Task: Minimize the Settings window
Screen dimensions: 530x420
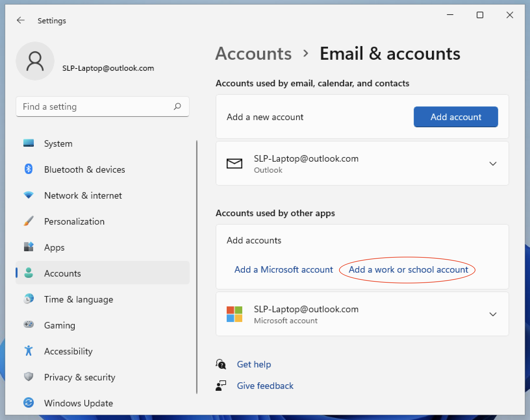Action: pyautogui.click(x=450, y=15)
